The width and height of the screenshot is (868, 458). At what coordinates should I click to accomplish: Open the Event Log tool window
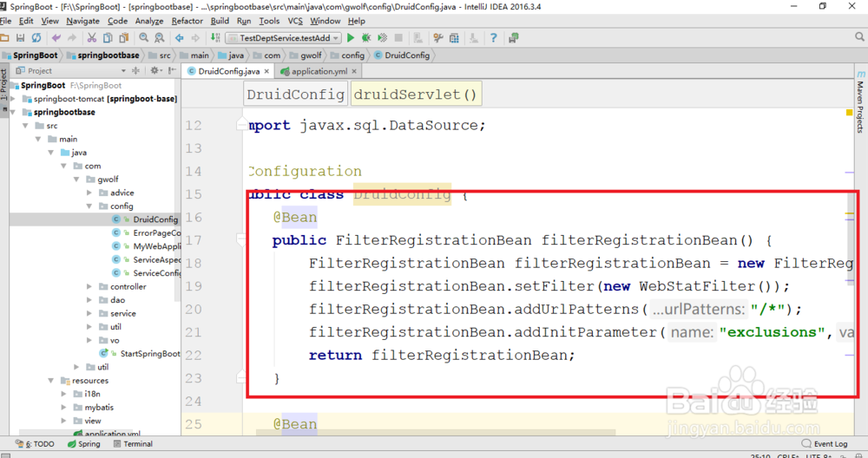tap(825, 443)
